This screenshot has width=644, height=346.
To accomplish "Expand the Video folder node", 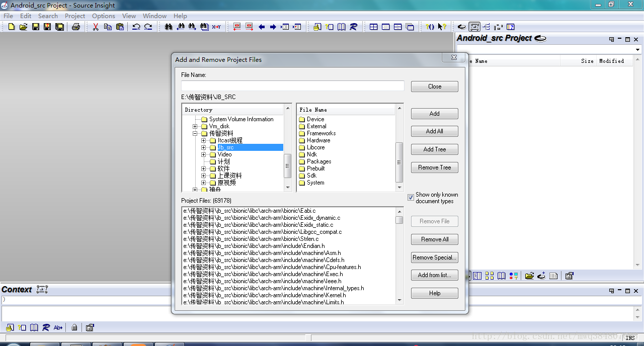I will click(x=204, y=154).
